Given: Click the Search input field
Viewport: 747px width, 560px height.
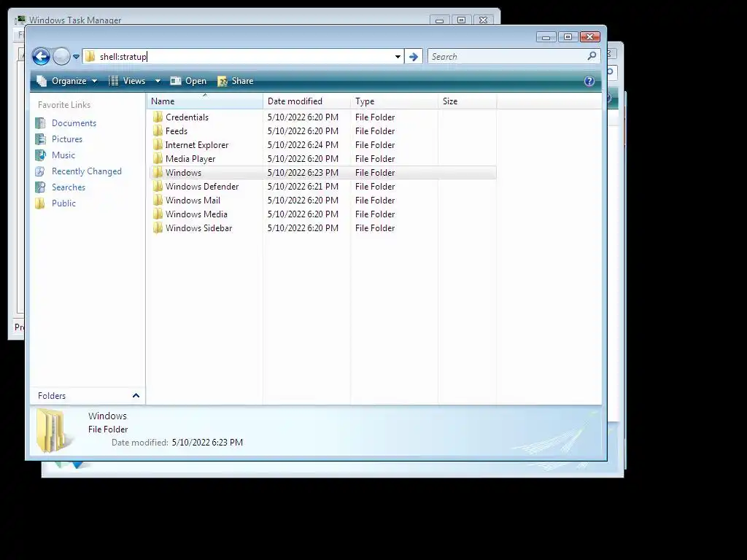Looking at the screenshot, I should click(x=508, y=57).
